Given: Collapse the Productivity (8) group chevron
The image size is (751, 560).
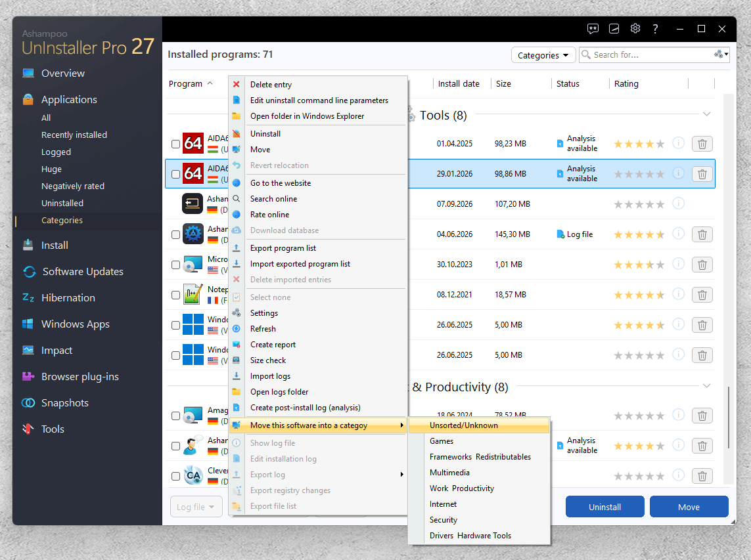Looking at the screenshot, I should 706,386.
